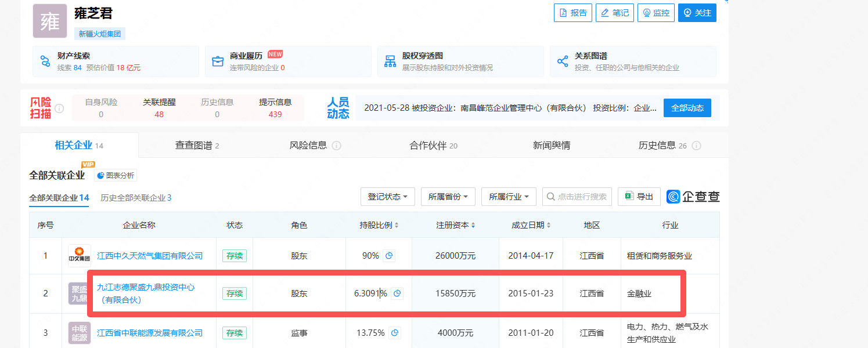Switch to the 查查图谱 tab

click(x=197, y=146)
